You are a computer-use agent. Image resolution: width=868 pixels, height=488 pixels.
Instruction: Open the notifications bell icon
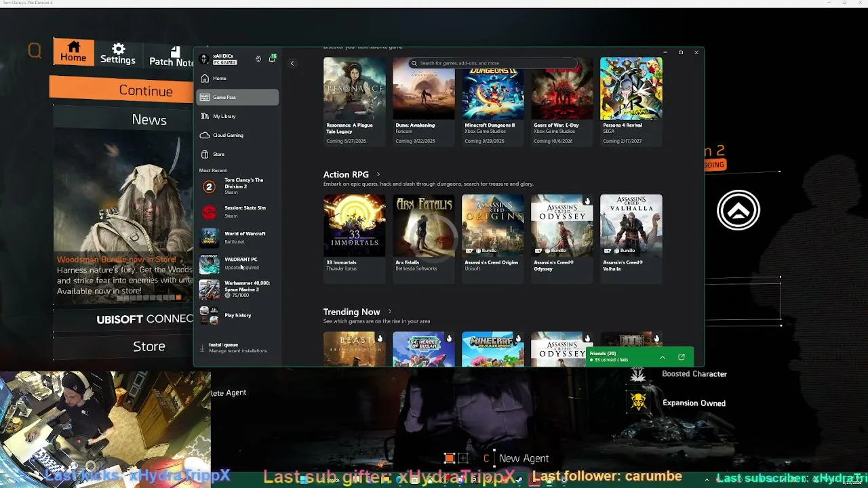(x=272, y=59)
